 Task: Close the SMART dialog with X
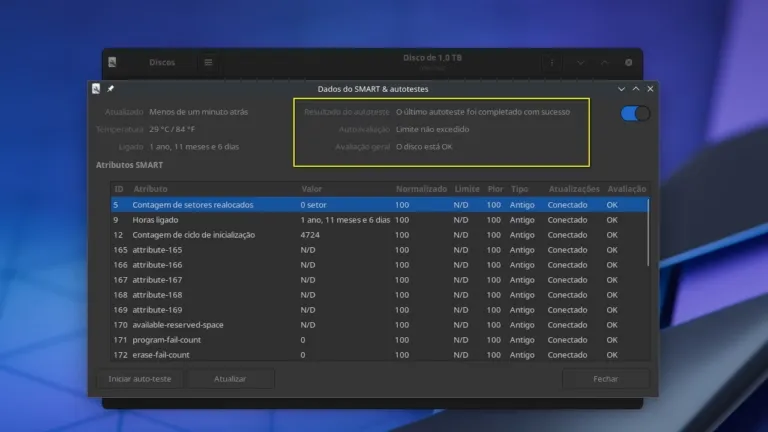click(650, 89)
